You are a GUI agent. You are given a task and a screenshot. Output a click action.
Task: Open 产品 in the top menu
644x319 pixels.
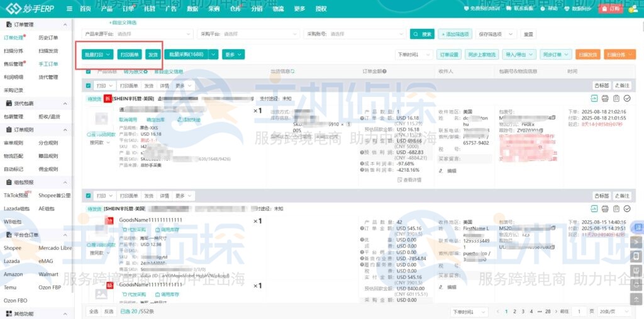(x=107, y=9)
